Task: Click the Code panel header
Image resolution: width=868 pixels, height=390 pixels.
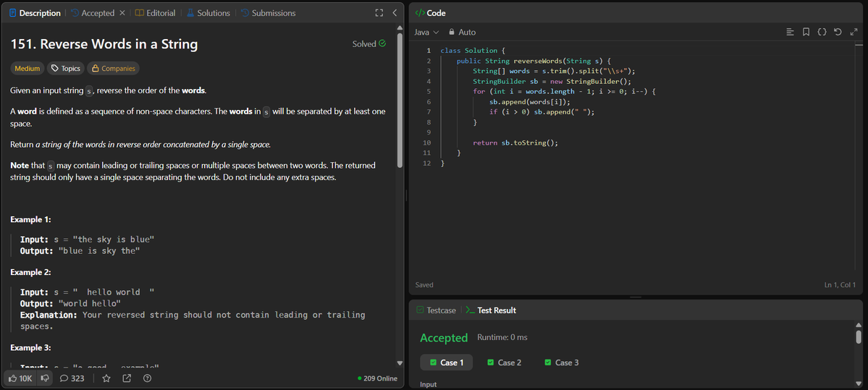Action: (430, 13)
